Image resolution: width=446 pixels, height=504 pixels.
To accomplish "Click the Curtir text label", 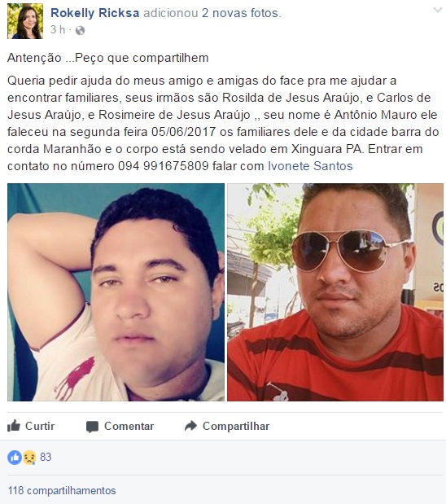I will (x=40, y=426).
